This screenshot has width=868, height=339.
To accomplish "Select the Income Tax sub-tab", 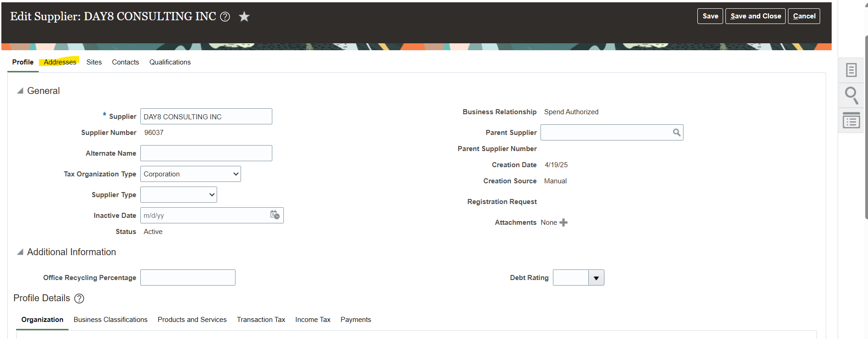I will (313, 320).
